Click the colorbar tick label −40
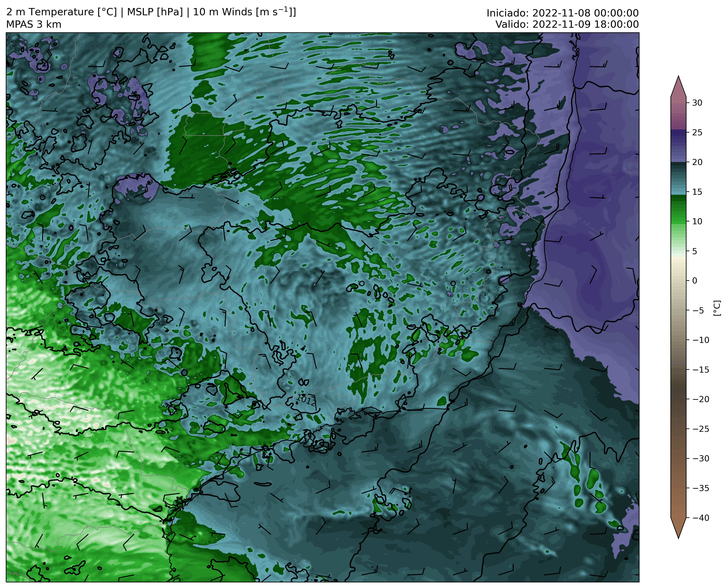The height and width of the screenshot is (588, 727). pyautogui.click(x=700, y=518)
